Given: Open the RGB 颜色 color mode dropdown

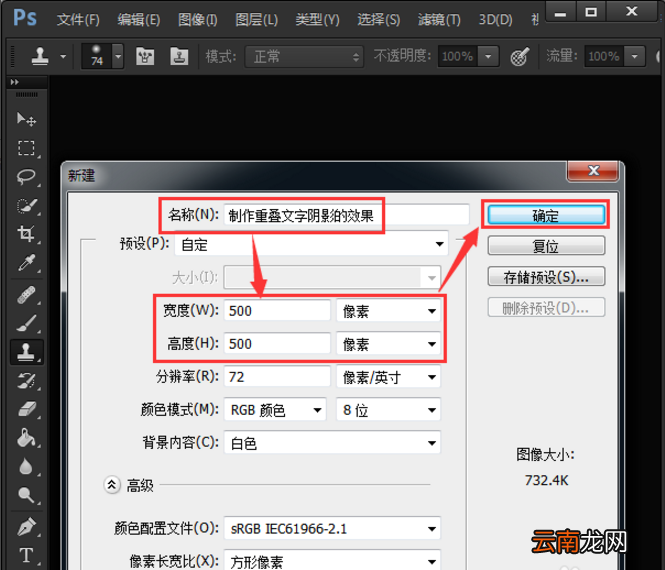Looking at the screenshot, I should (x=275, y=410).
